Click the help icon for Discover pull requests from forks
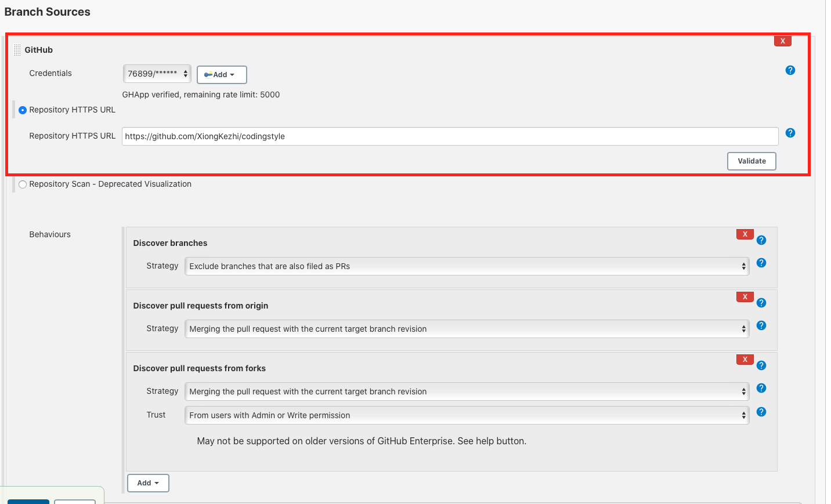 click(x=761, y=365)
